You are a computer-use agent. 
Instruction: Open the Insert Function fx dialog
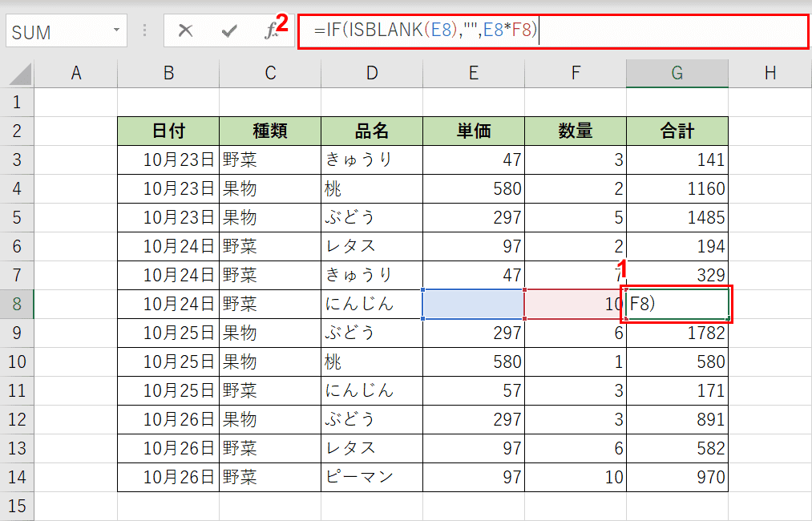[x=273, y=31]
